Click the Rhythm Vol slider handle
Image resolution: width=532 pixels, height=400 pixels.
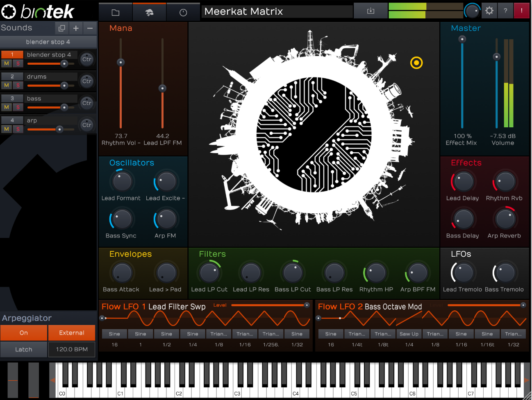click(120, 62)
